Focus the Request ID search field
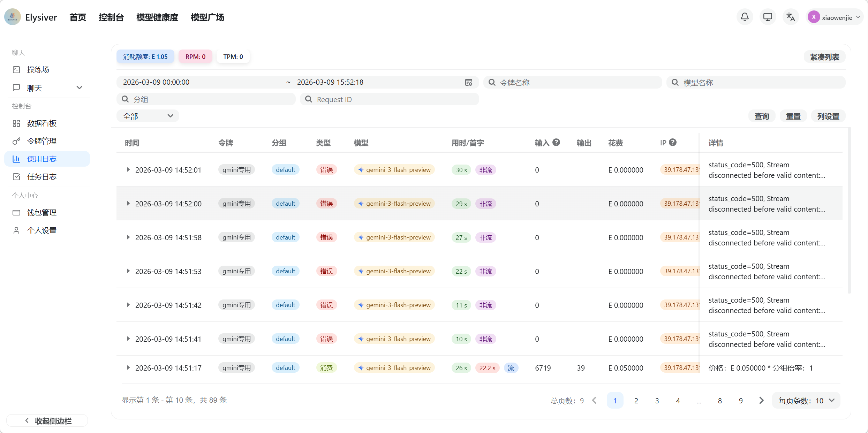Viewport: 868px width, 433px height. [x=390, y=99]
